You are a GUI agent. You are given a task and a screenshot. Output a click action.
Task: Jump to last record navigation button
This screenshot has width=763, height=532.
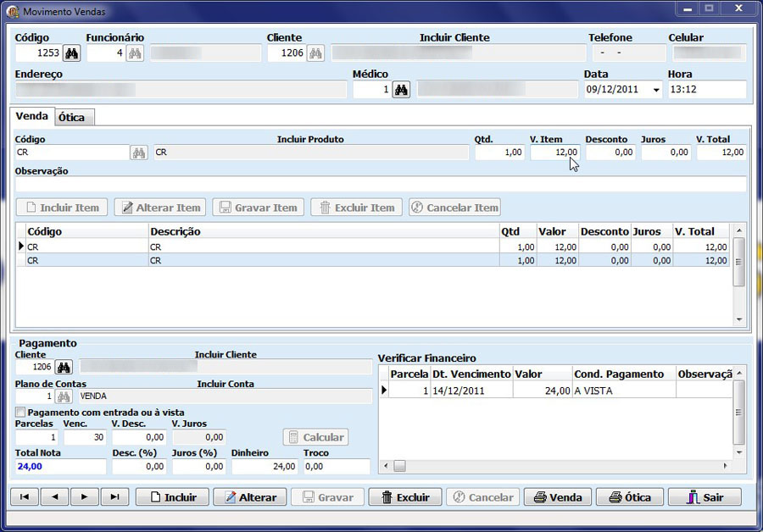[114, 497]
